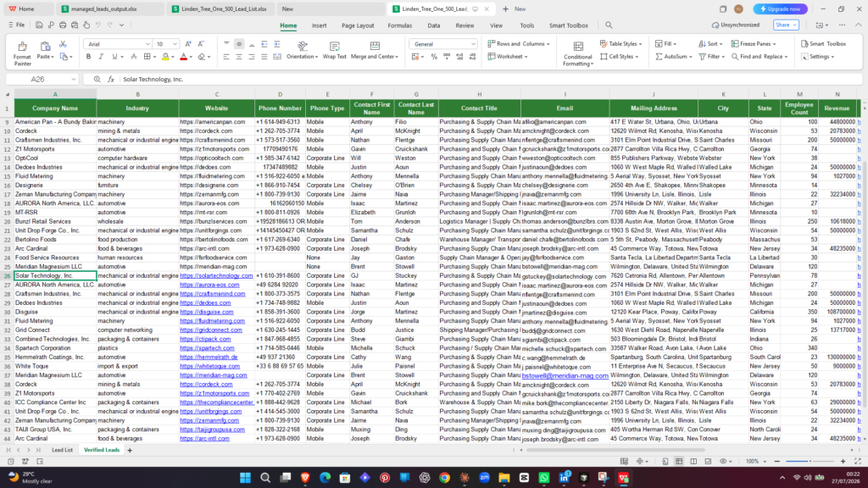Switch to Normal view in status bar
The width and height of the screenshot is (868, 488).
pos(679,461)
